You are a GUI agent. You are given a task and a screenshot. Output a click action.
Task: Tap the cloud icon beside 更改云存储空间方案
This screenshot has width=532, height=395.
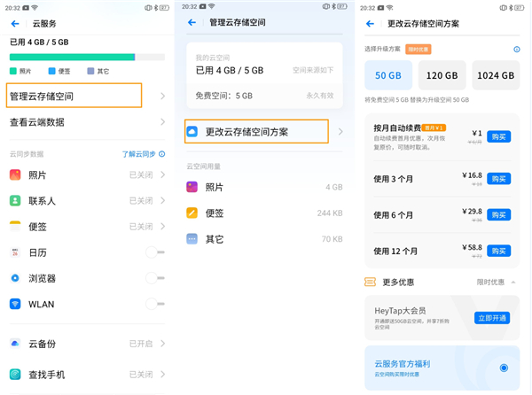pyautogui.click(x=192, y=131)
